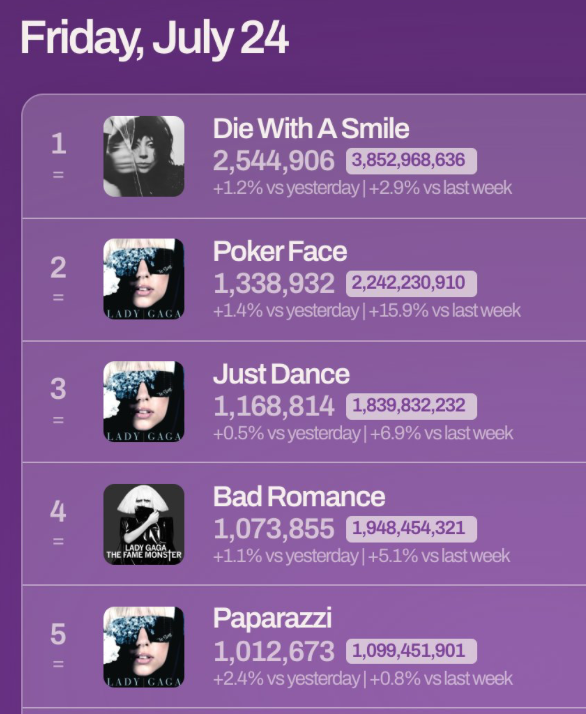The width and height of the screenshot is (586, 714).
Task: Open the Poker Face song title
Action: [280, 251]
